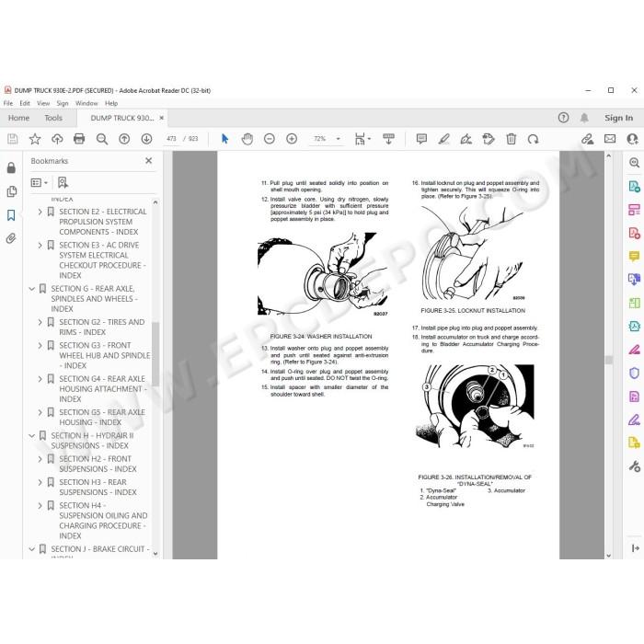
Task: Open the Edit menu
Action: click(25, 103)
